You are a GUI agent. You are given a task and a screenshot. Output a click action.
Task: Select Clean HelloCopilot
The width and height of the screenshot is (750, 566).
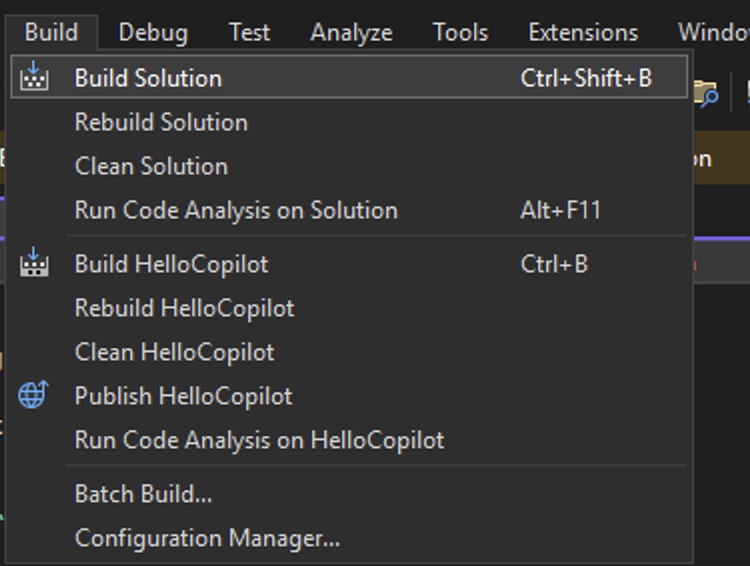[174, 352]
